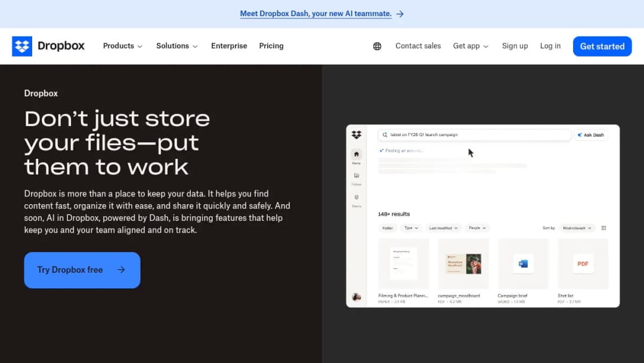This screenshot has width=644, height=363.
Task: Expand the Products menu
Action: pyautogui.click(x=122, y=46)
